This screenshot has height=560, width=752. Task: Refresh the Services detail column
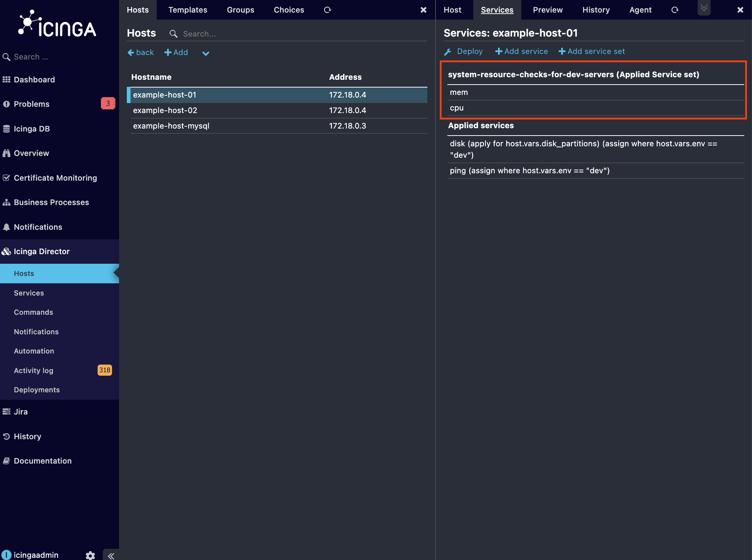pos(675,10)
